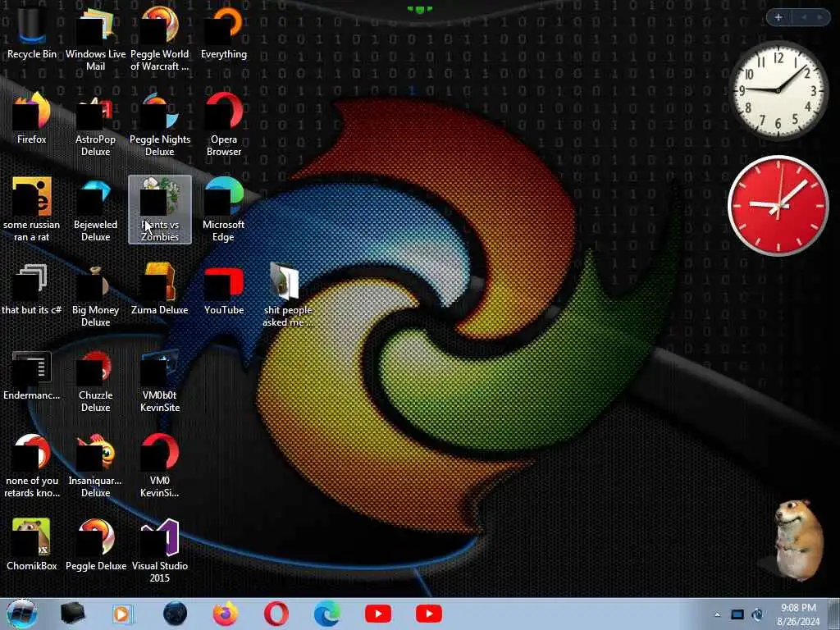Select the 'that but its c#' icon
The width and height of the screenshot is (840, 630).
[32, 290]
